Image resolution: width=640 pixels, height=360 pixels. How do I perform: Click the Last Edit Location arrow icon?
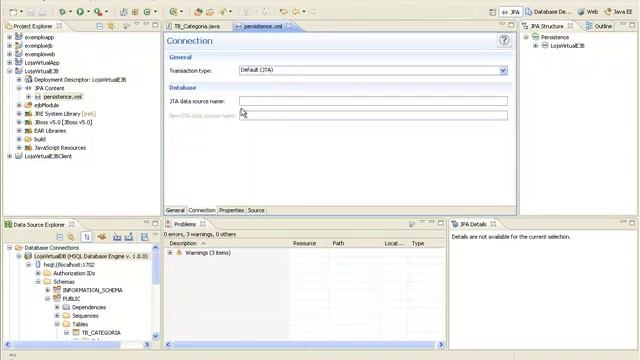click(x=283, y=12)
